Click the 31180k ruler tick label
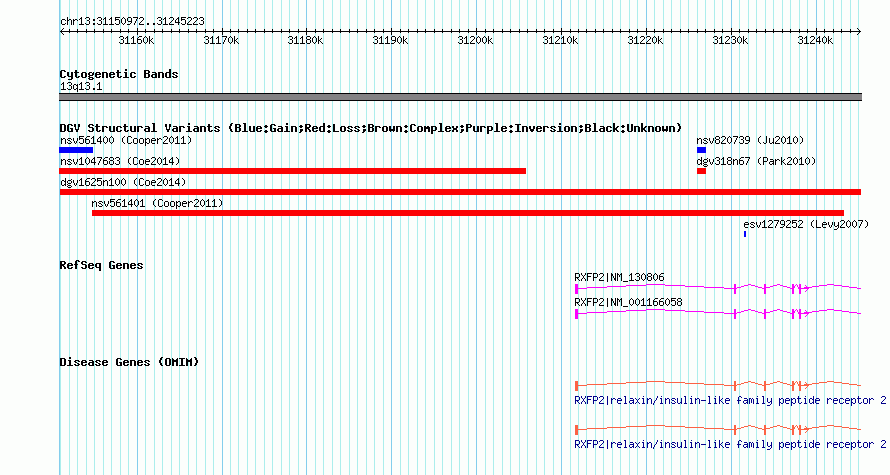This screenshot has width=890, height=475. [x=305, y=40]
